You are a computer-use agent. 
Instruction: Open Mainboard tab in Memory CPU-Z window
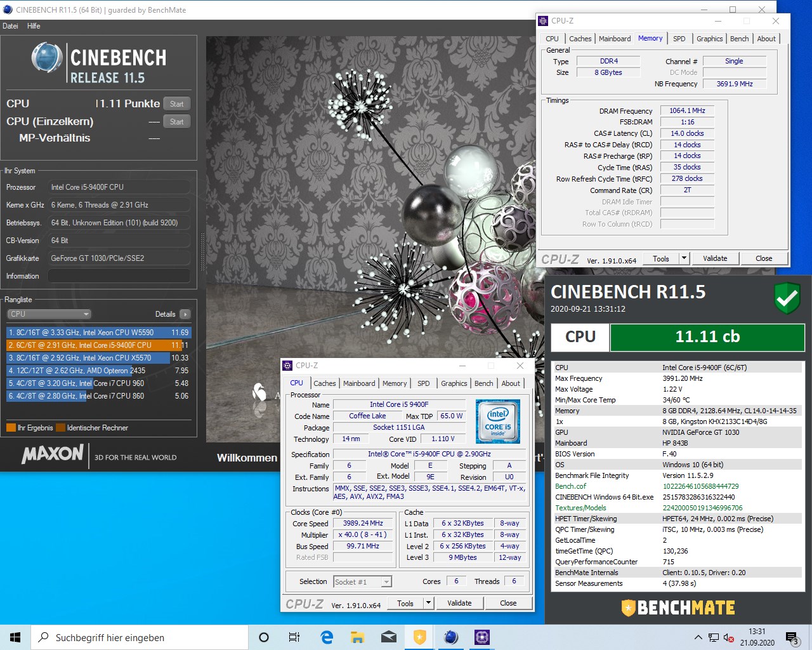[x=615, y=39]
